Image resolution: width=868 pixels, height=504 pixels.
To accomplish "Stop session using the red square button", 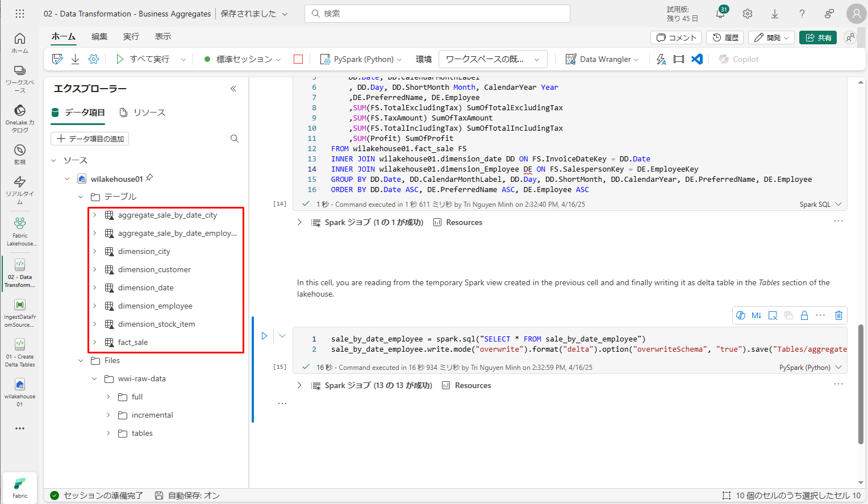I will pos(298,59).
